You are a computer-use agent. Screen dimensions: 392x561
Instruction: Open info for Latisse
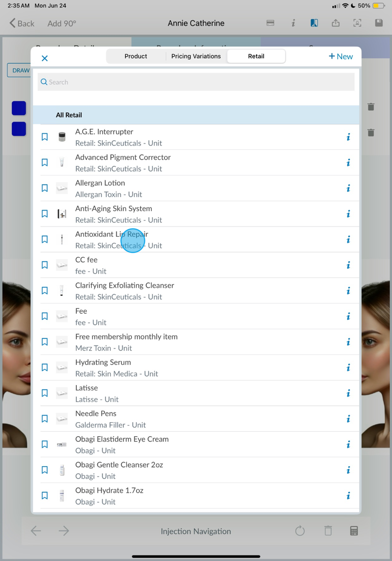[x=348, y=393]
